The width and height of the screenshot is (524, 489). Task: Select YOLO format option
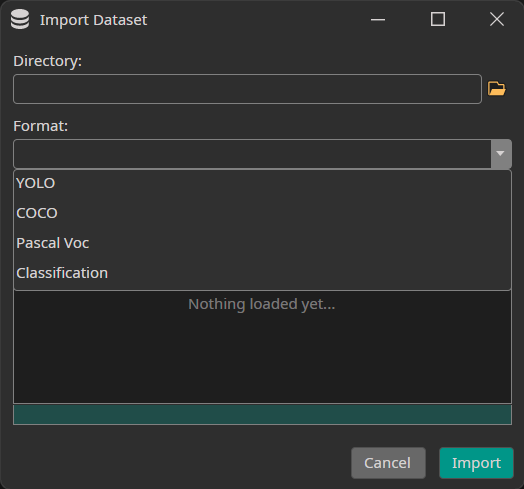click(262, 183)
